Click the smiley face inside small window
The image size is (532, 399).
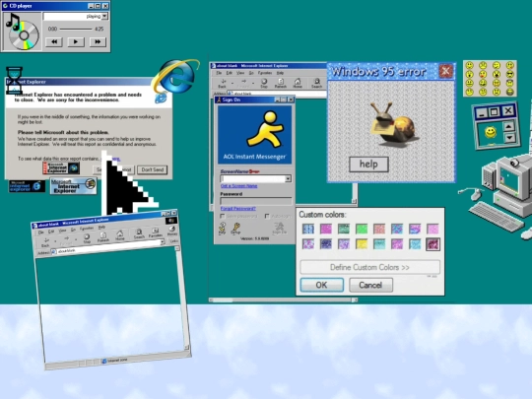(490, 132)
